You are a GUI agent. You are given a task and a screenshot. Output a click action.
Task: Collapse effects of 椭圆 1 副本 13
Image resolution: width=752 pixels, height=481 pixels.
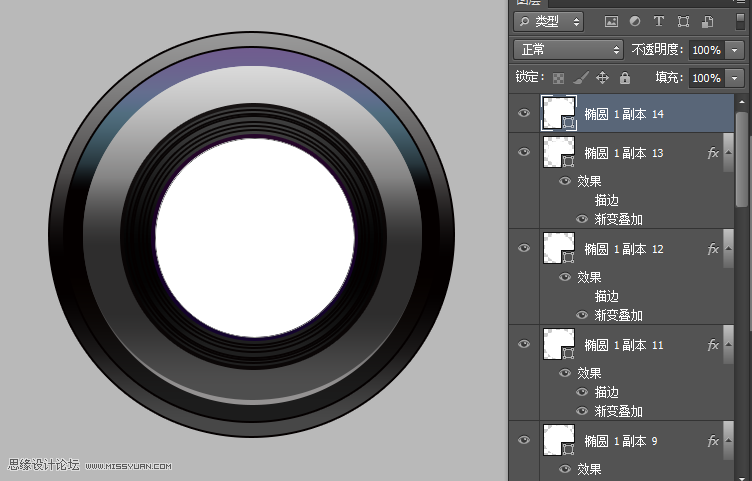pyautogui.click(x=728, y=153)
